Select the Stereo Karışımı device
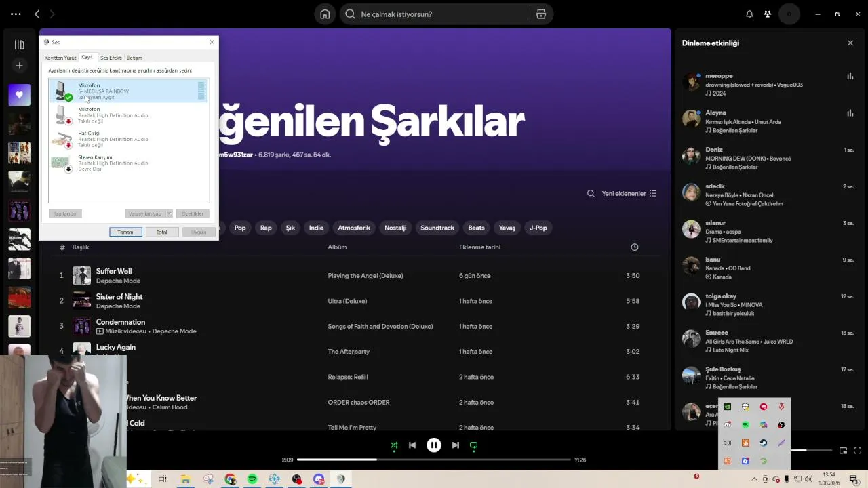 [128, 163]
